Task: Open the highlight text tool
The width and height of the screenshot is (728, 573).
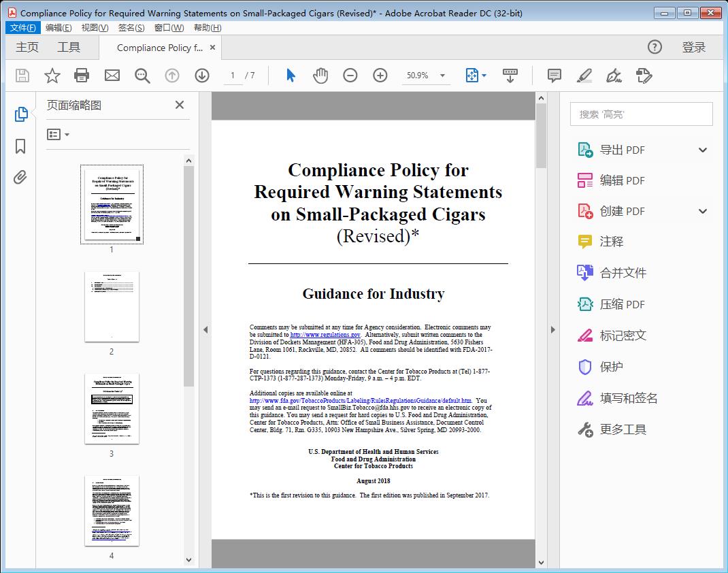Action: [584, 76]
